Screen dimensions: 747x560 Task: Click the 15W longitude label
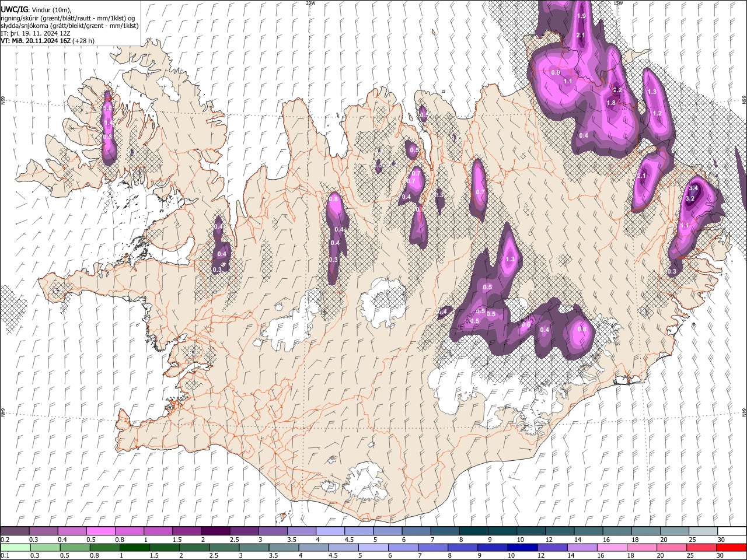(x=617, y=3)
